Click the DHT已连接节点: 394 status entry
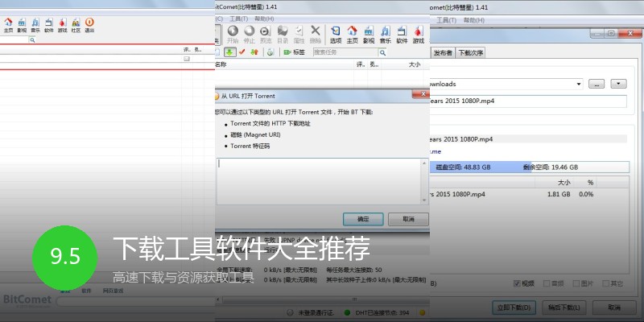The width and height of the screenshot is (644, 322). 376,313
